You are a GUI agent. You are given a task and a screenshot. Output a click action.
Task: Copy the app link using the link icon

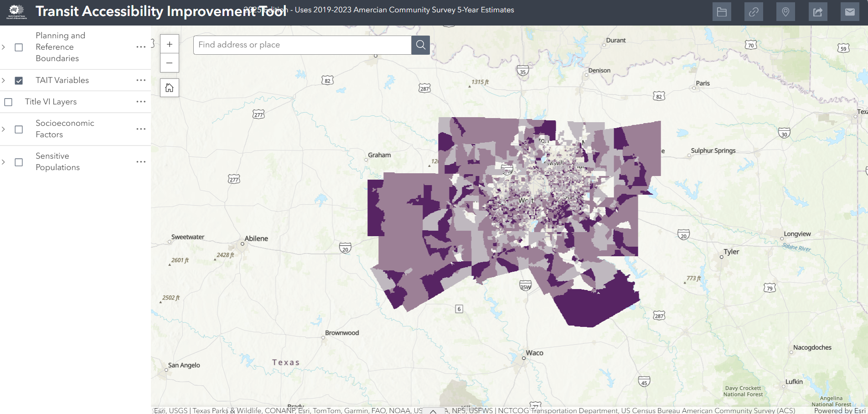coord(754,12)
